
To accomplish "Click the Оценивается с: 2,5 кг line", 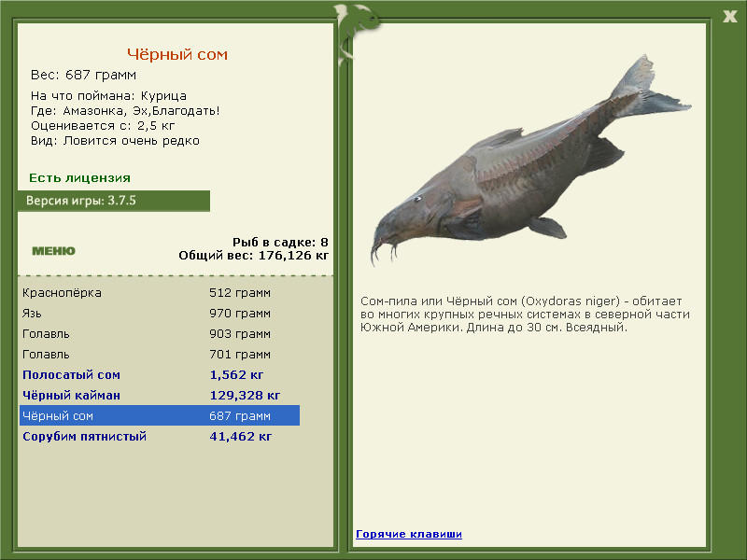I will click(x=103, y=126).
